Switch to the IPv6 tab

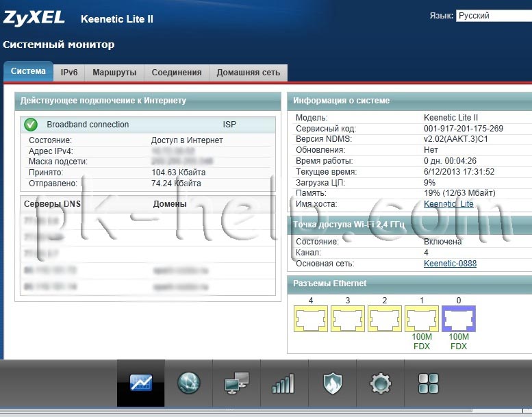[69, 73]
